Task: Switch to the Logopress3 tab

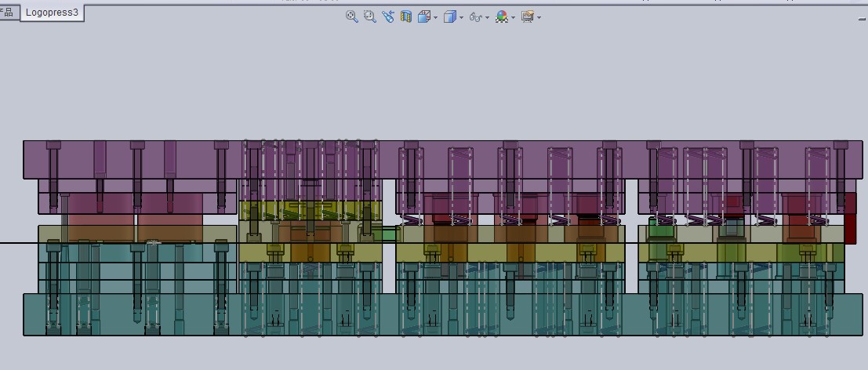Action: (52, 13)
